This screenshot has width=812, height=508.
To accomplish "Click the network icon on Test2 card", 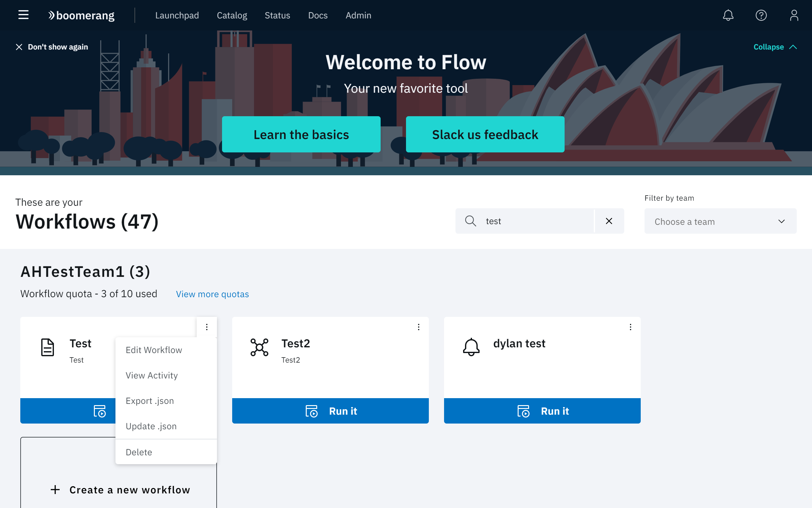I will (x=259, y=347).
